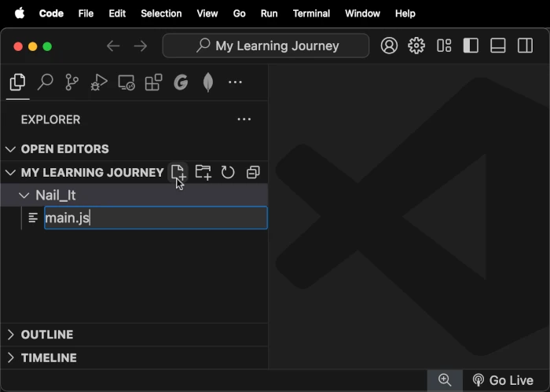Image resolution: width=550 pixels, height=392 pixels.
Task: Click the Go Live button
Action: click(503, 380)
